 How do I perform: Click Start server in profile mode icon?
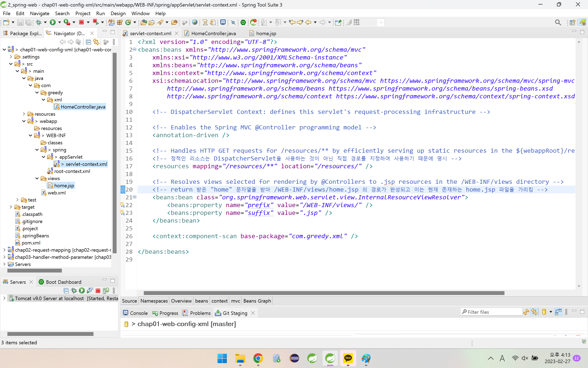pos(90,291)
